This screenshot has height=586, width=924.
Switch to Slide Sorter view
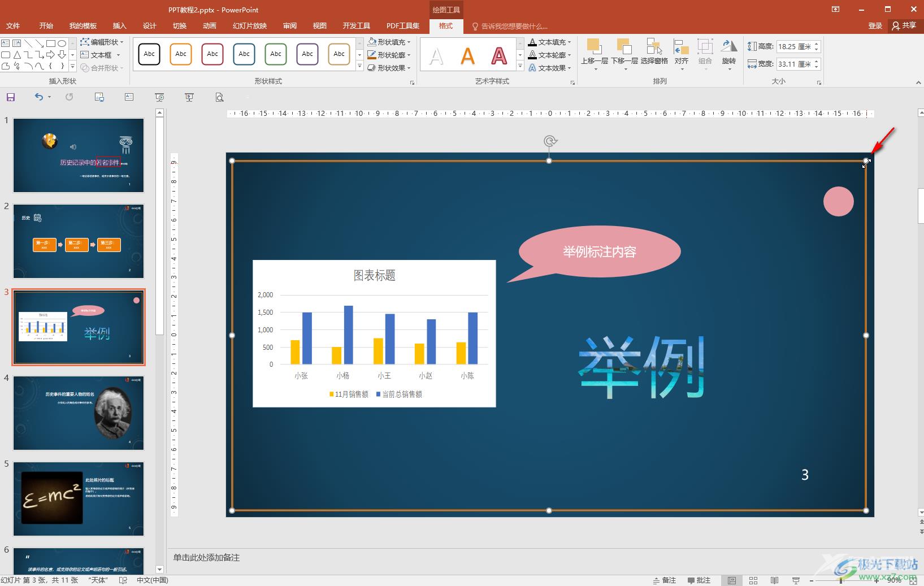(753, 580)
